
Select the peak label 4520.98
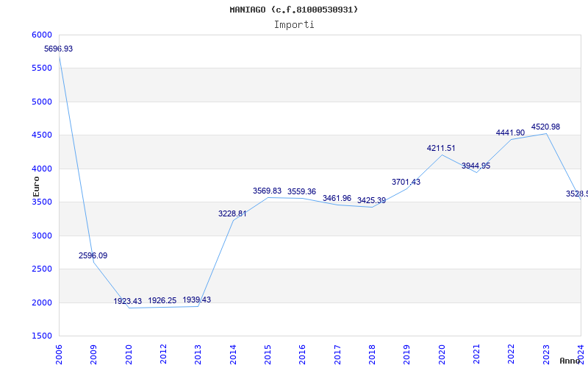pos(545,127)
